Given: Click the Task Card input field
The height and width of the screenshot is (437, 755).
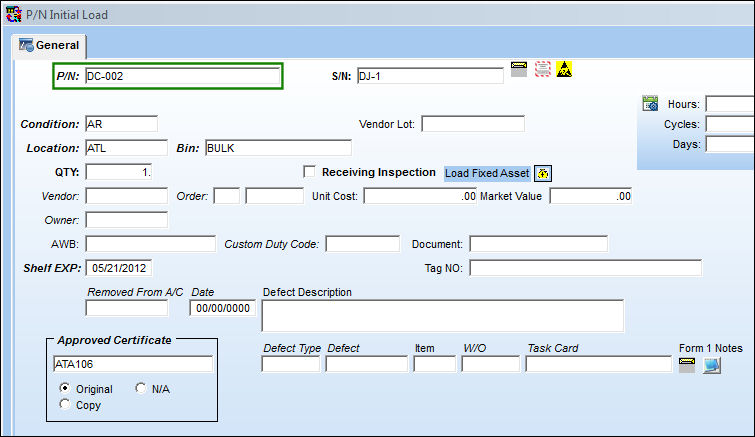Looking at the screenshot, I should [599, 364].
